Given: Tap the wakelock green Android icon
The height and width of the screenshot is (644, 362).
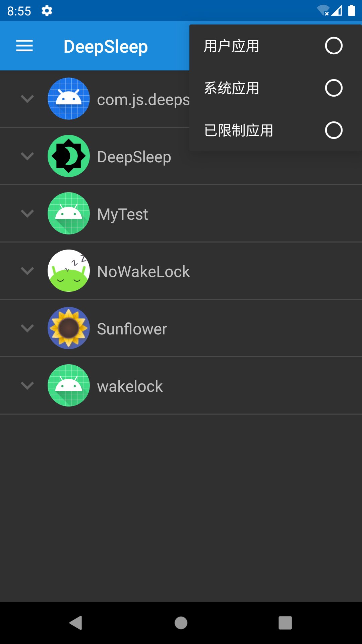Looking at the screenshot, I should [69, 385].
